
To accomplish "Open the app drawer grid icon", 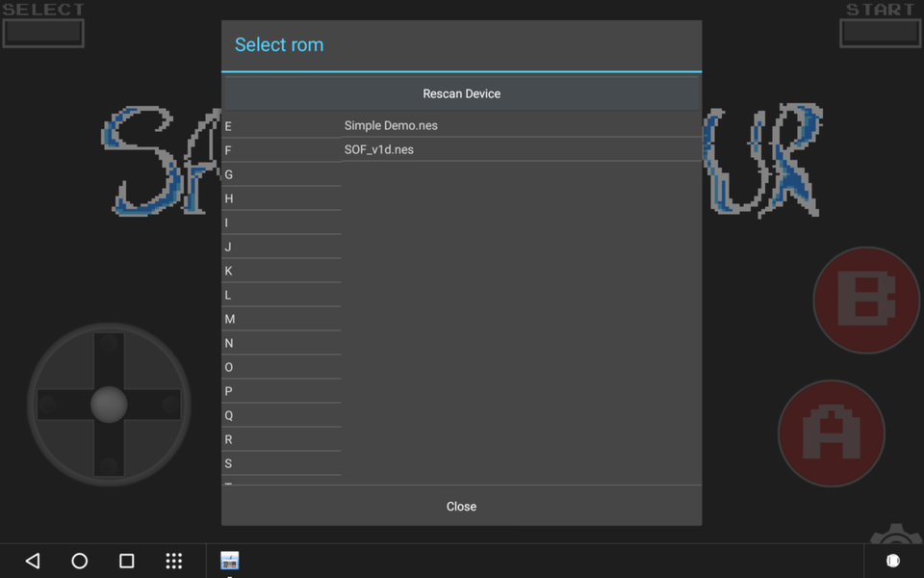I will point(173,560).
